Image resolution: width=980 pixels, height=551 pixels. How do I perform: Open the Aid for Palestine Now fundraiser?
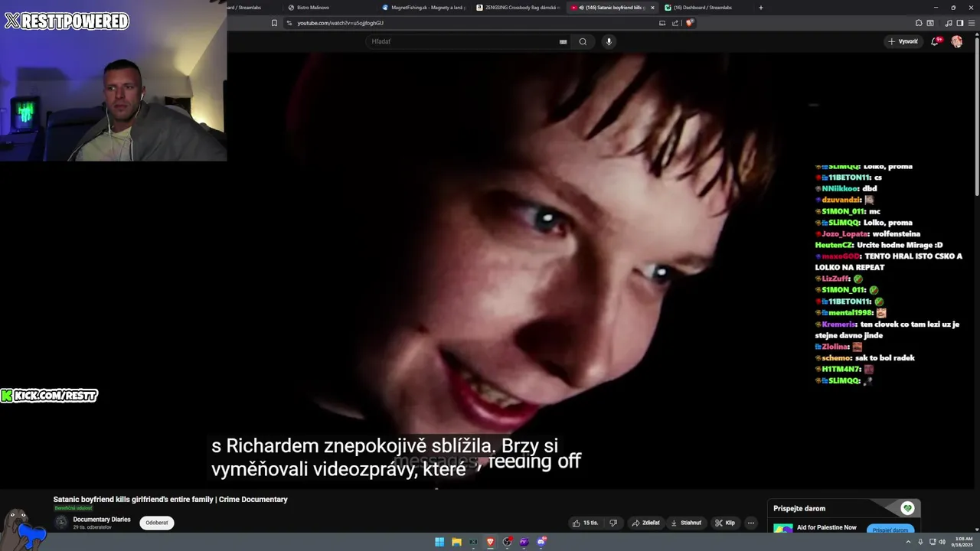[827, 527]
